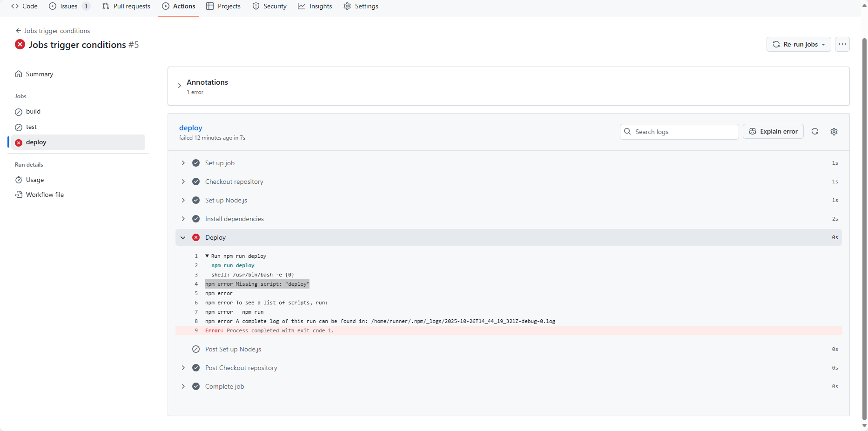Expand the Install dependencies step

click(183, 219)
